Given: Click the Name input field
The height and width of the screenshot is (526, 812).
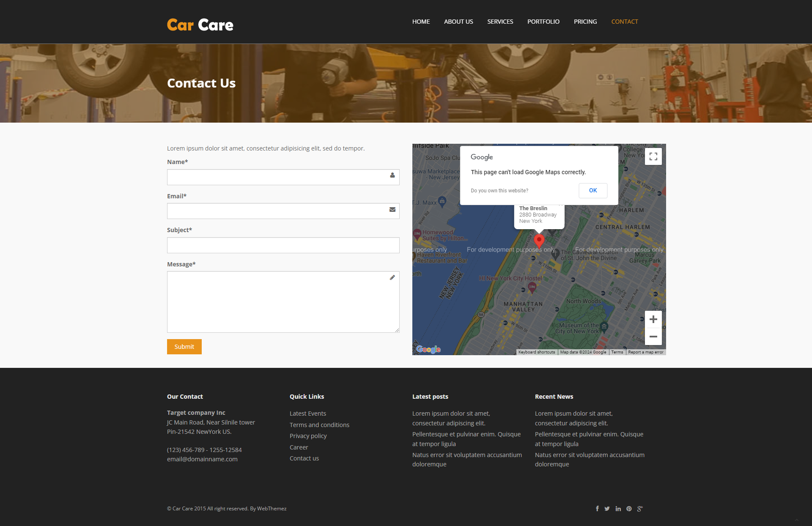Looking at the screenshot, I should point(283,176).
